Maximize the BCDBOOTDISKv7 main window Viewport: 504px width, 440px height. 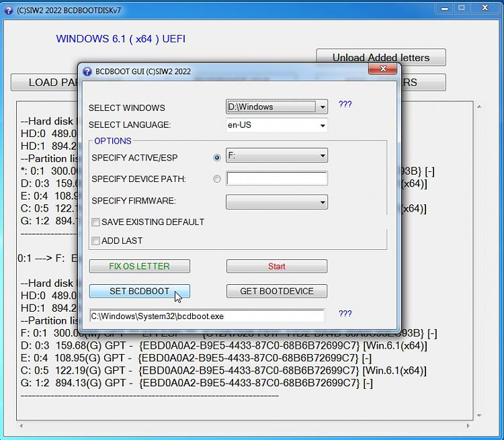click(462, 8)
